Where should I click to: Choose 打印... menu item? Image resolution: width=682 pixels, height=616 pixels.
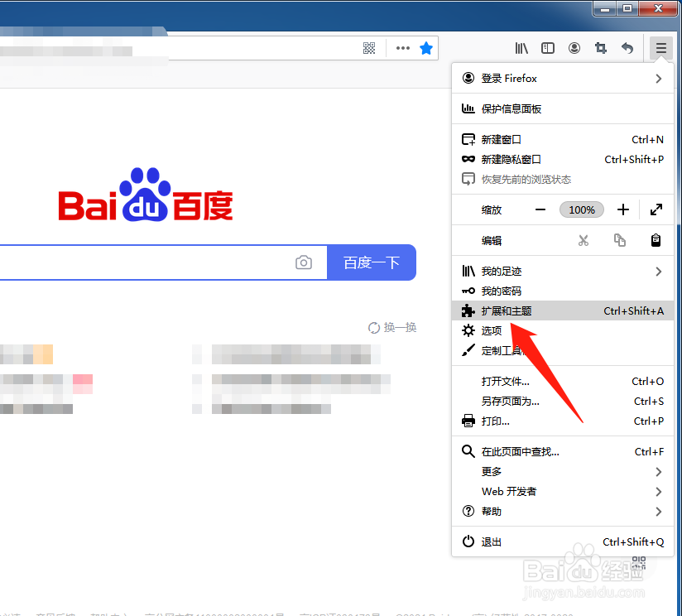pyautogui.click(x=563, y=421)
